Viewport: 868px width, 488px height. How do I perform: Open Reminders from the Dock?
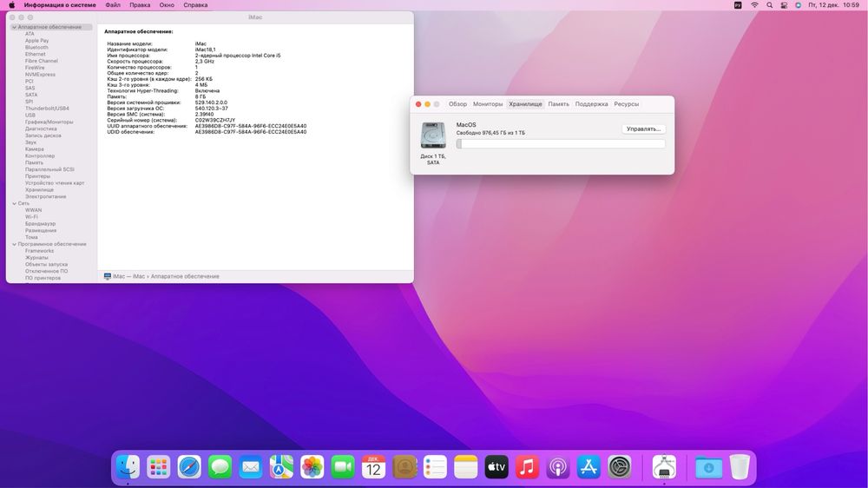coord(435,467)
